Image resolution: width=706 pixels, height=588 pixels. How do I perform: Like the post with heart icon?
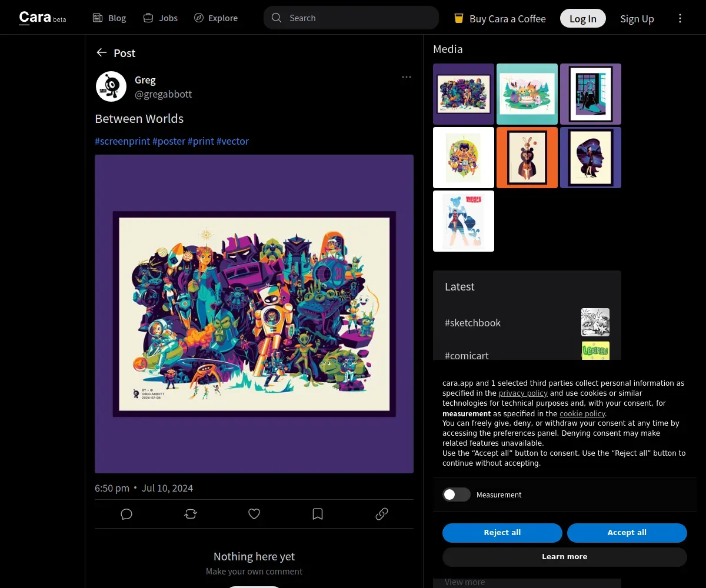click(x=254, y=514)
